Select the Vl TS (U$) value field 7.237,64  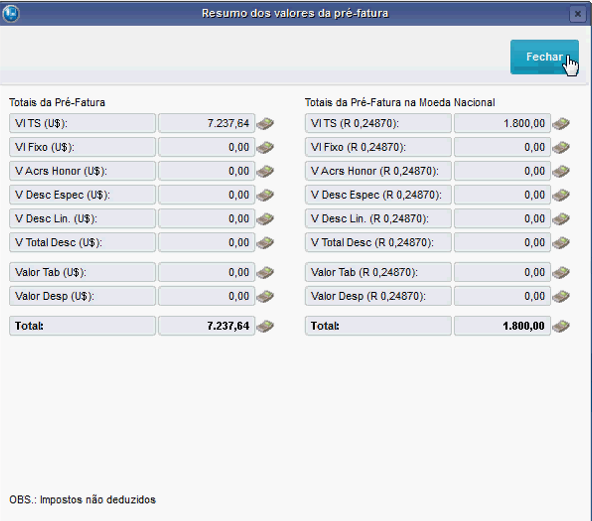pyautogui.click(x=207, y=123)
